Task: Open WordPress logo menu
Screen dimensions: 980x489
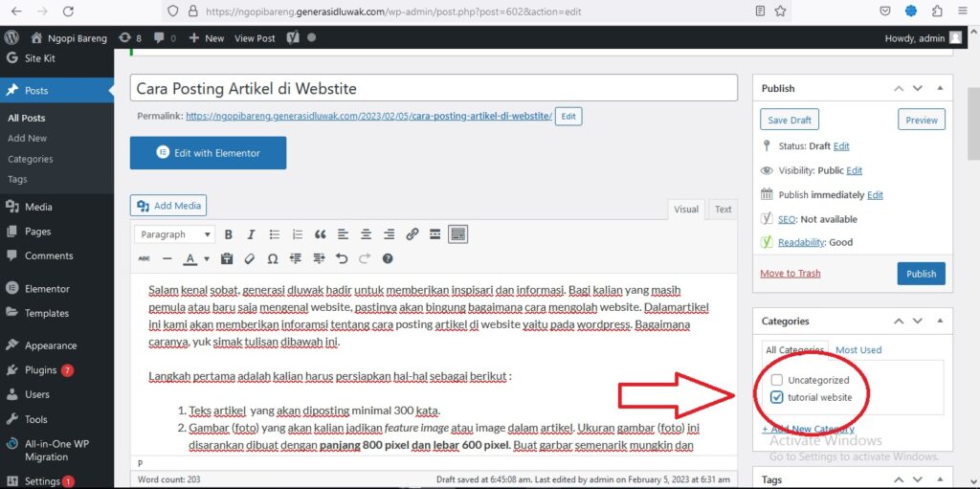Action: pyautogui.click(x=11, y=38)
